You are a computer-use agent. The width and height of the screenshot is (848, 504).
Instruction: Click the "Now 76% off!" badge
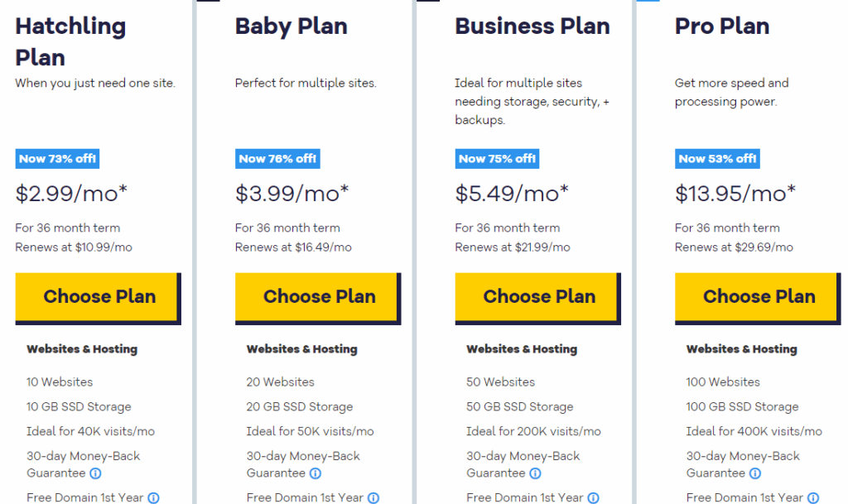coord(277,159)
